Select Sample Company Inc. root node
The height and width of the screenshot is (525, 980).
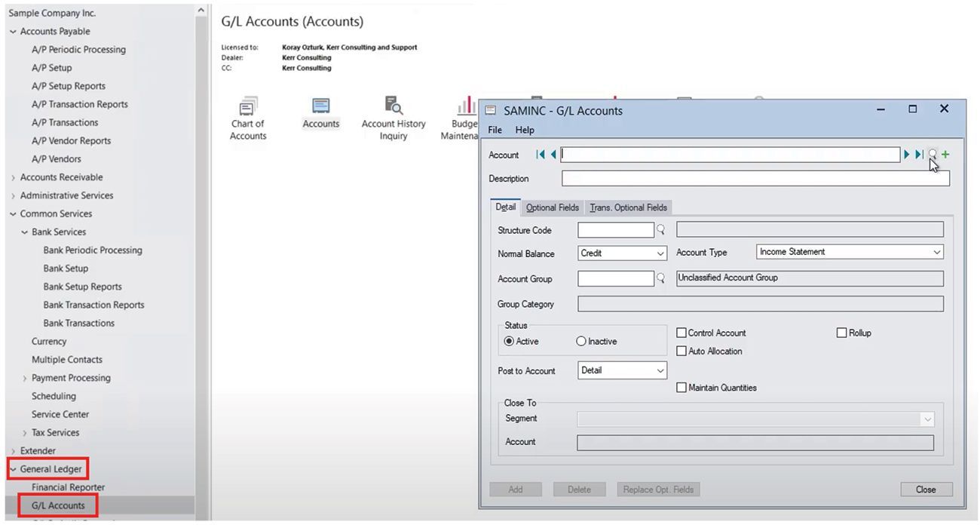[52, 13]
